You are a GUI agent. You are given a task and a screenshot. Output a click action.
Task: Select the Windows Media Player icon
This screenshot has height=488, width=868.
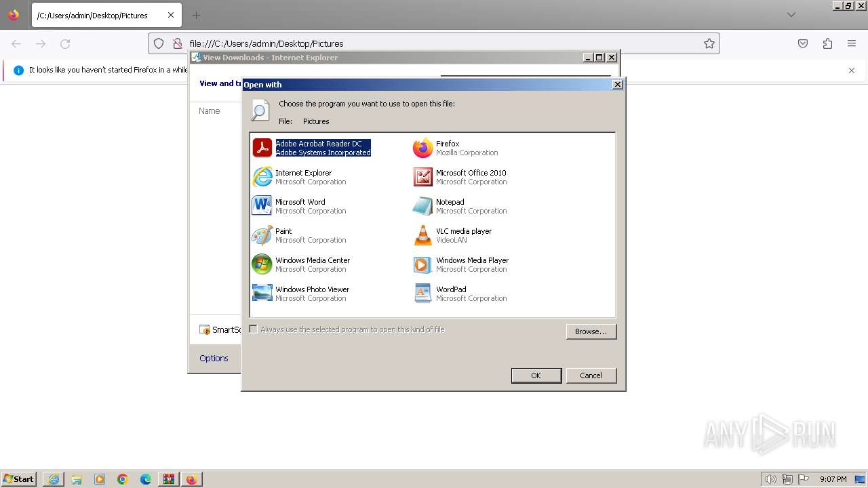pyautogui.click(x=422, y=264)
